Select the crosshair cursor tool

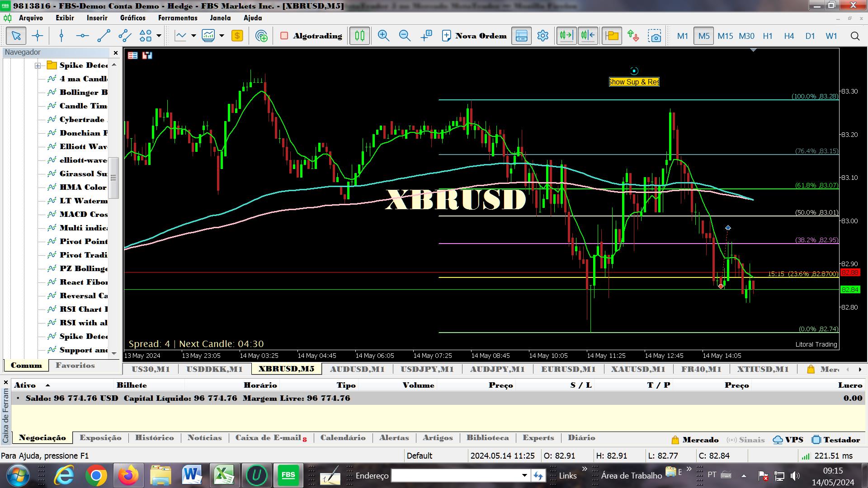(x=38, y=36)
